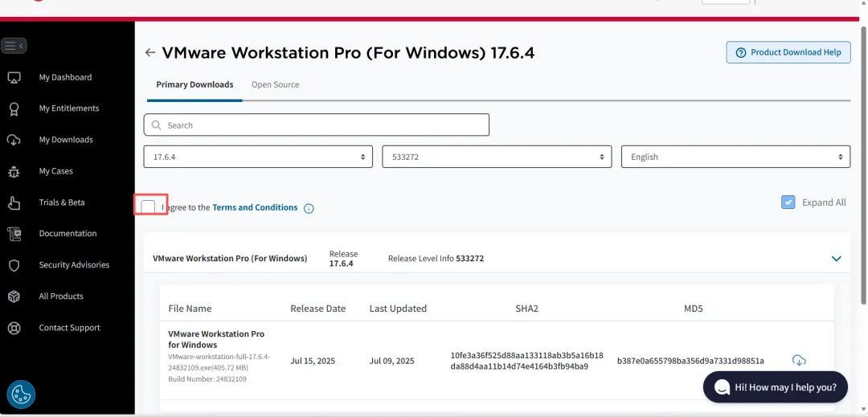868x417 pixels.
Task: Click the Last Updated column header
Action: 398,309
